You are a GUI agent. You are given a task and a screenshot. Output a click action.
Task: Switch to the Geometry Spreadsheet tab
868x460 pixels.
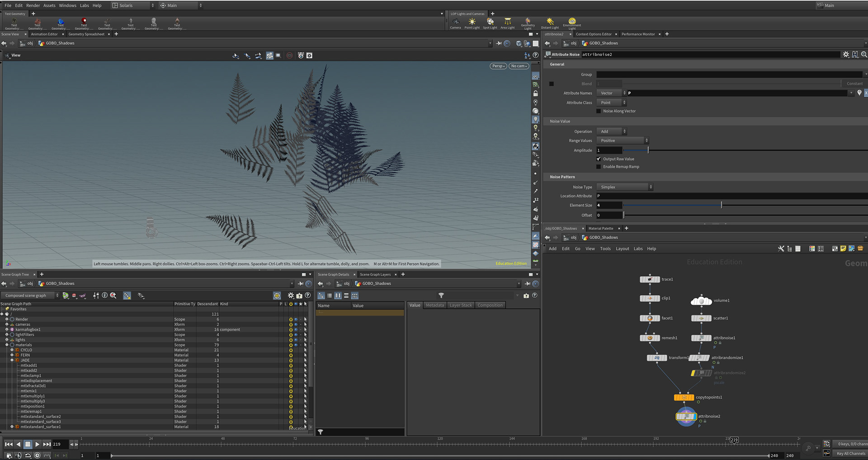tap(86, 34)
